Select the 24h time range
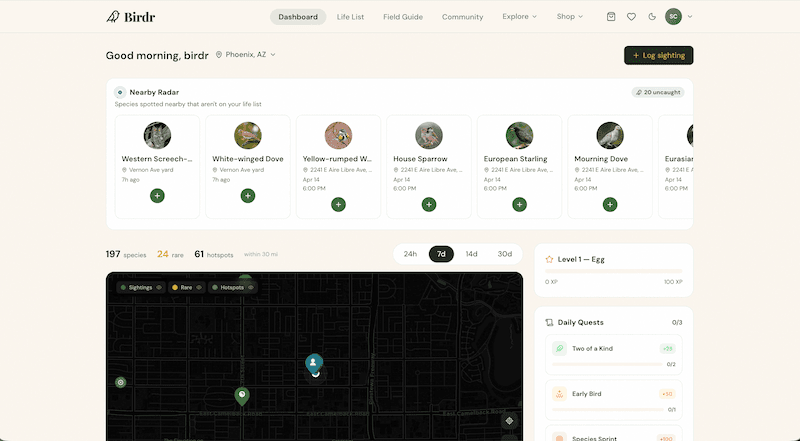The height and width of the screenshot is (441, 800). (410, 254)
